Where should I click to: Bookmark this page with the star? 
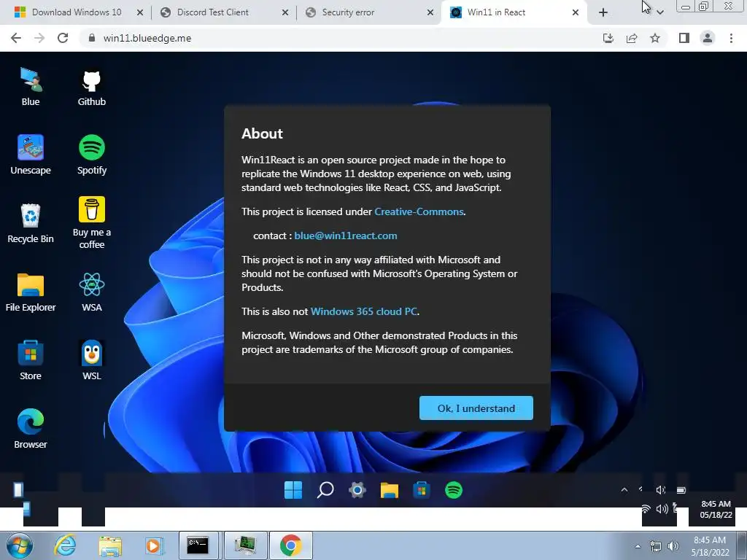[655, 38]
